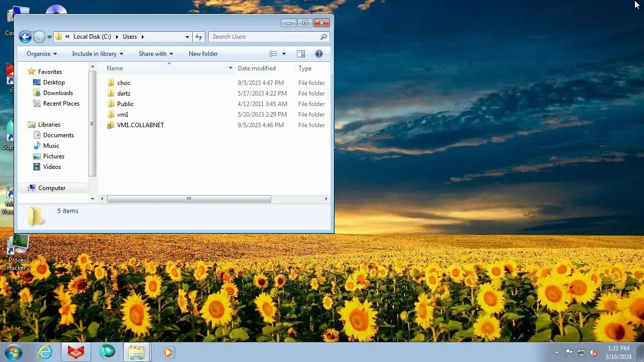Select Libraries in navigation pane
Screen dimensions: 644x362
(49, 125)
